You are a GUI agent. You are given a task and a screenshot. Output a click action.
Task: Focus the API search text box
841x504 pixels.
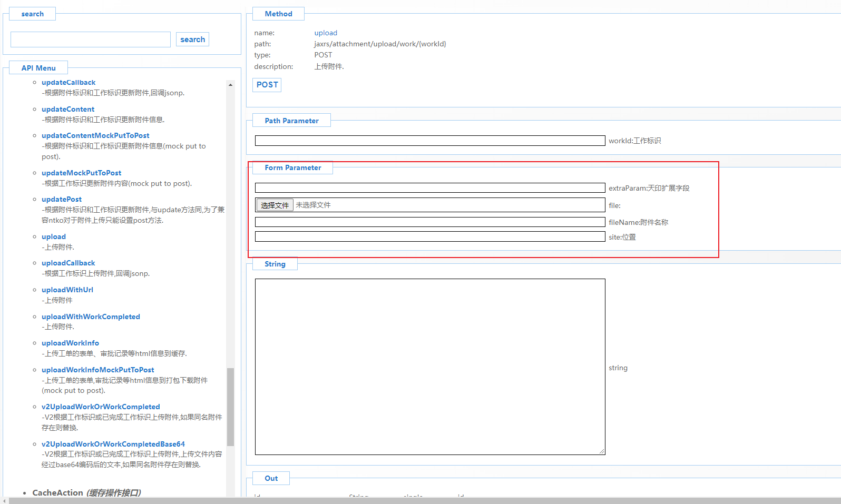coord(91,39)
